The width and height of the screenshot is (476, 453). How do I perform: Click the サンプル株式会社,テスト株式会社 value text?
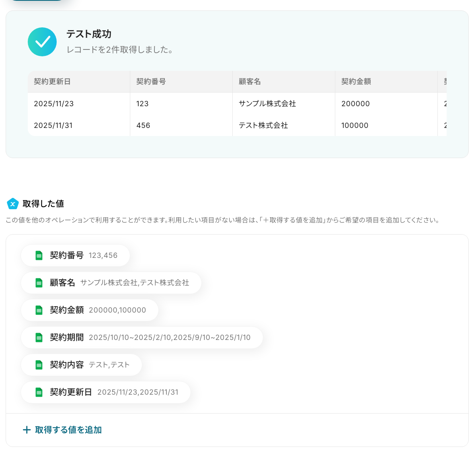(x=135, y=283)
